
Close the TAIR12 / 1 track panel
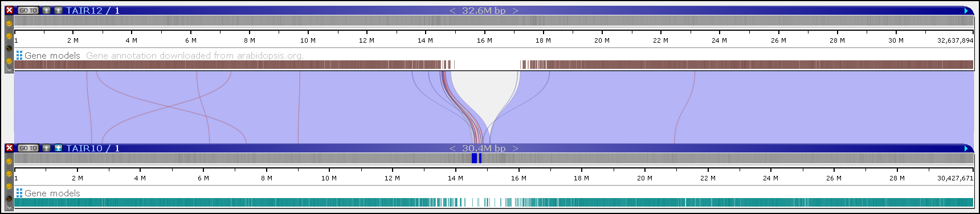click(9, 10)
